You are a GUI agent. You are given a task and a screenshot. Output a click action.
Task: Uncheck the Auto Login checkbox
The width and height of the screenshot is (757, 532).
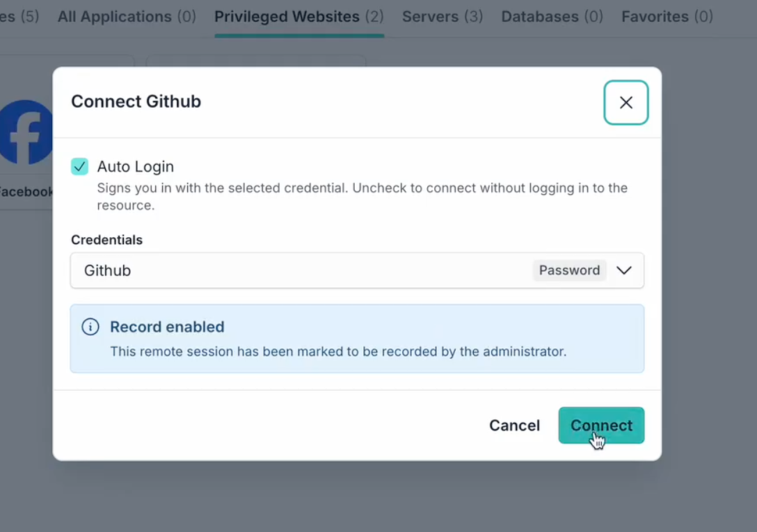click(79, 166)
